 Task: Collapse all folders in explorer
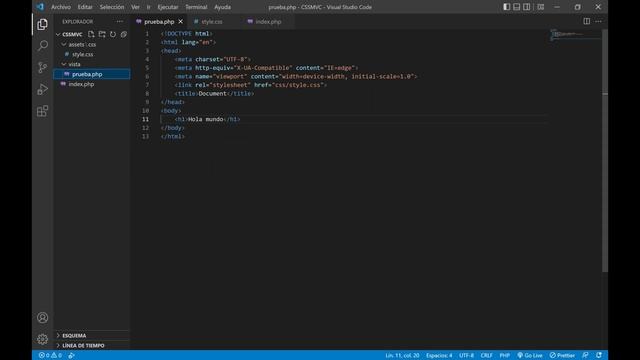pos(124,34)
